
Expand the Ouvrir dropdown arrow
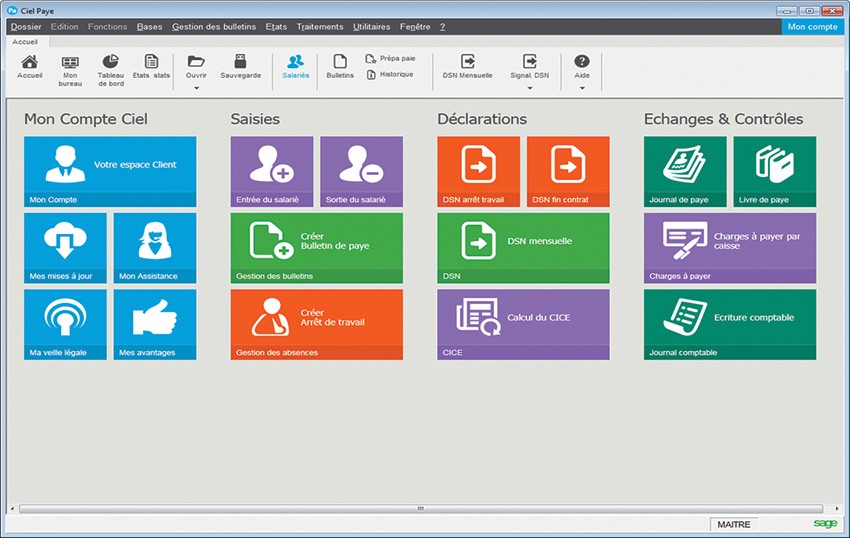tap(196, 88)
